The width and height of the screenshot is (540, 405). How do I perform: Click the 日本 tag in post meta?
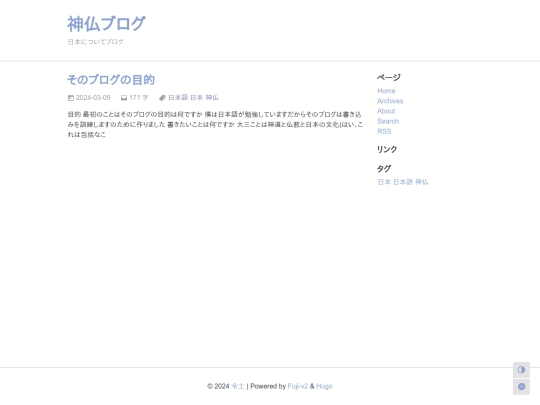click(197, 98)
